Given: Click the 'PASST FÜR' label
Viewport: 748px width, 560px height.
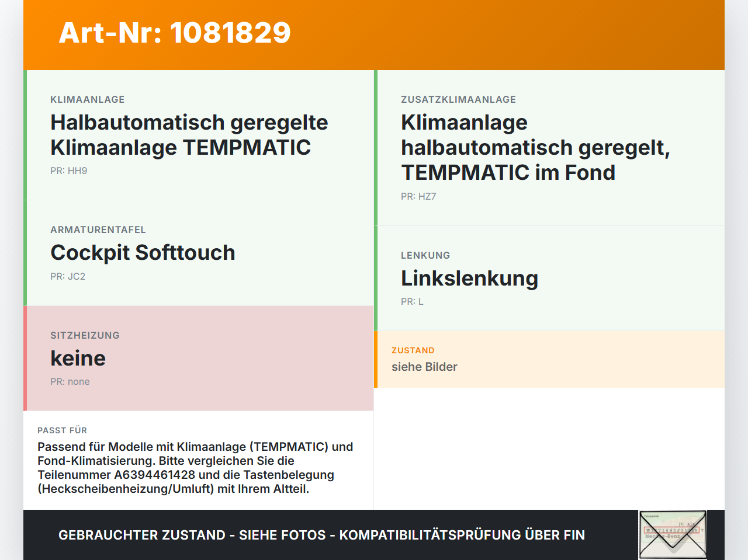Looking at the screenshot, I should pyautogui.click(x=62, y=431).
